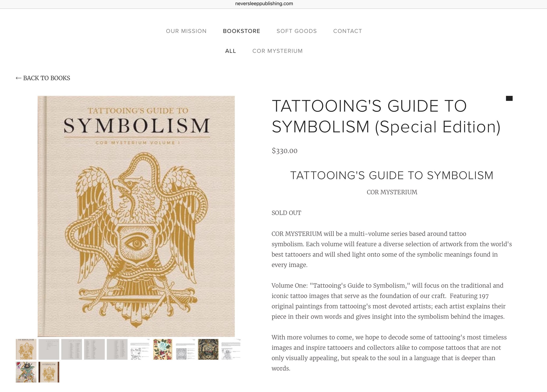Click the small black cart icon

[509, 98]
